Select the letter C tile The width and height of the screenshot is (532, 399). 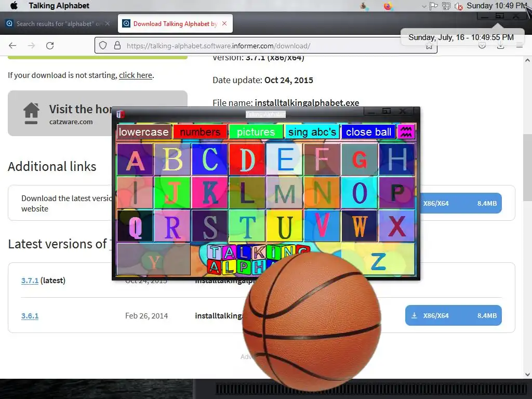(x=210, y=159)
